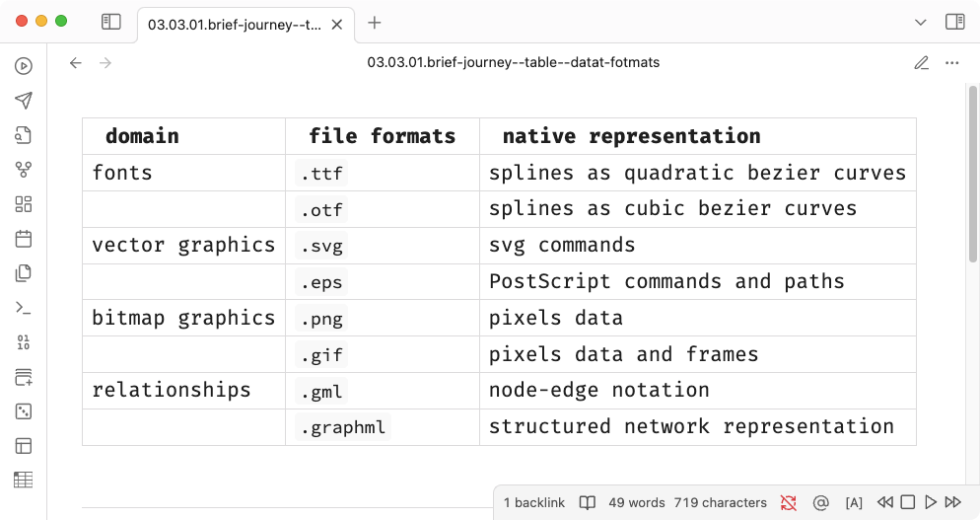Navigate forward with the right arrow
This screenshot has width=980, height=520.
[x=105, y=62]
